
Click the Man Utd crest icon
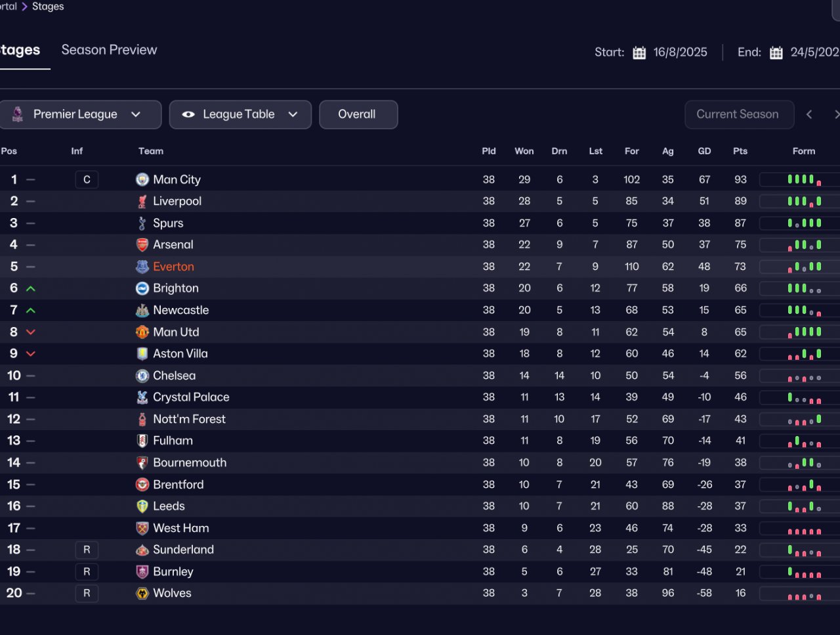pos(142,332)
